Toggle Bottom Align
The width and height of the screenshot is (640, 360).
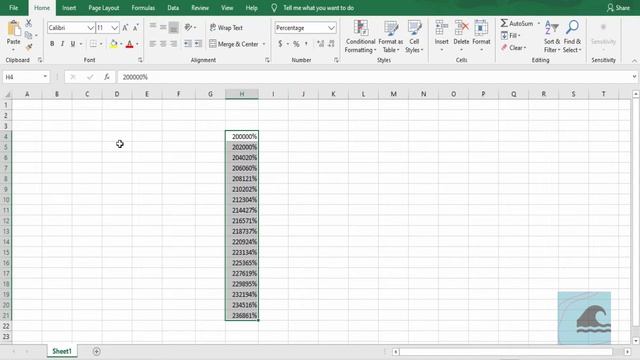coord(173,27)
